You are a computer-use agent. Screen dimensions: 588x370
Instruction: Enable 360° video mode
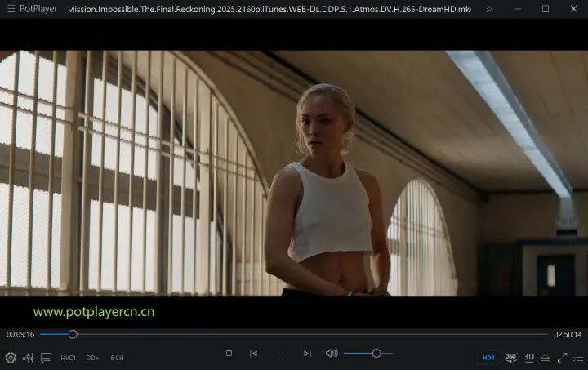pyautogui.click(x=511, y=358)
